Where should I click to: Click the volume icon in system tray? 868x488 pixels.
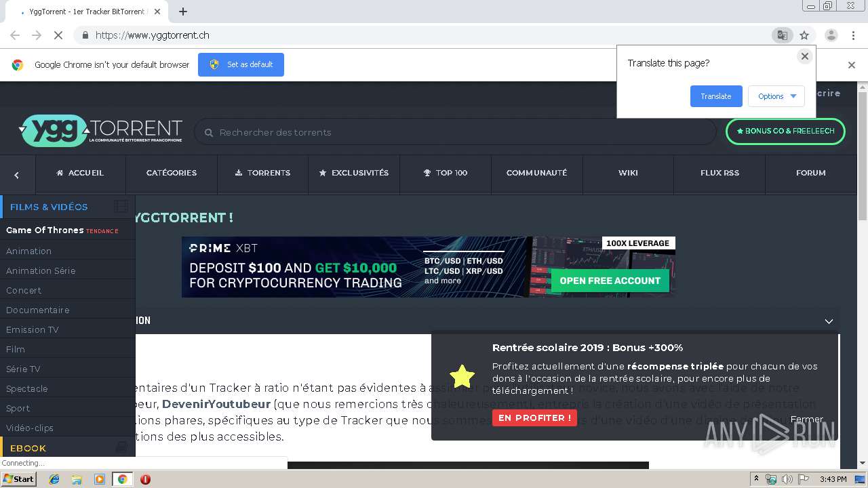click(x=787, y=479)
